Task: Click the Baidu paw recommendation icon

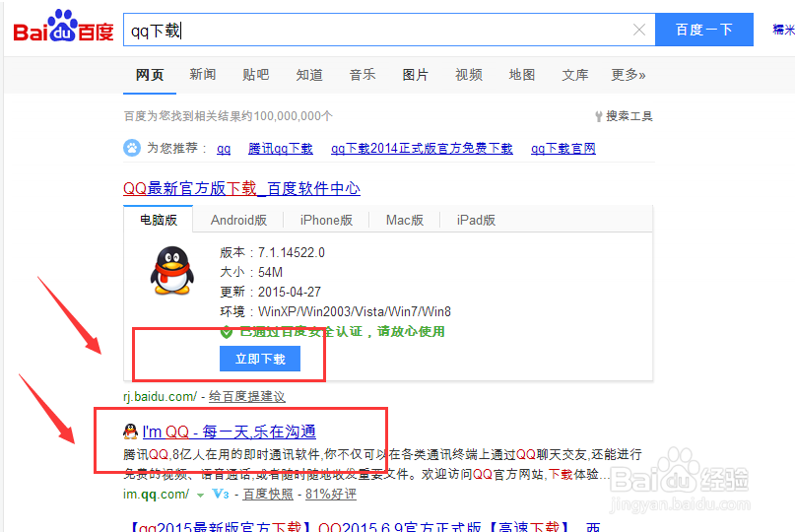Action: tap(132, 148)
